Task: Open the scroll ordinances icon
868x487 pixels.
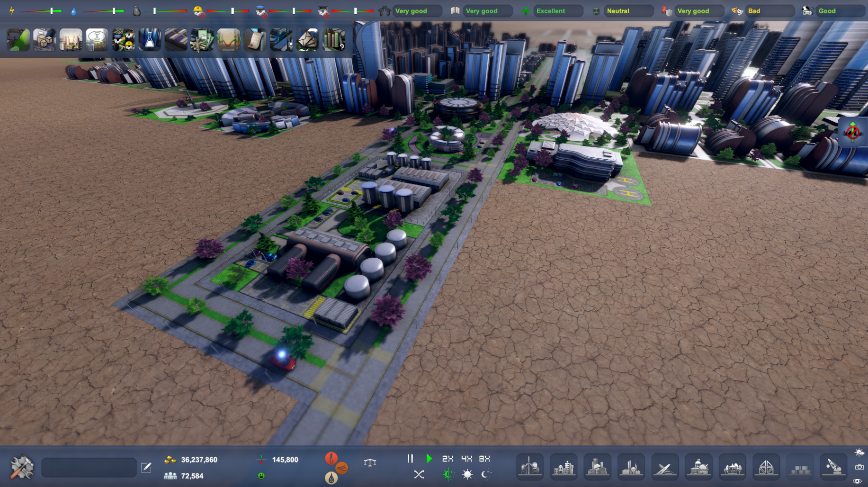Action: pos(255,40)
